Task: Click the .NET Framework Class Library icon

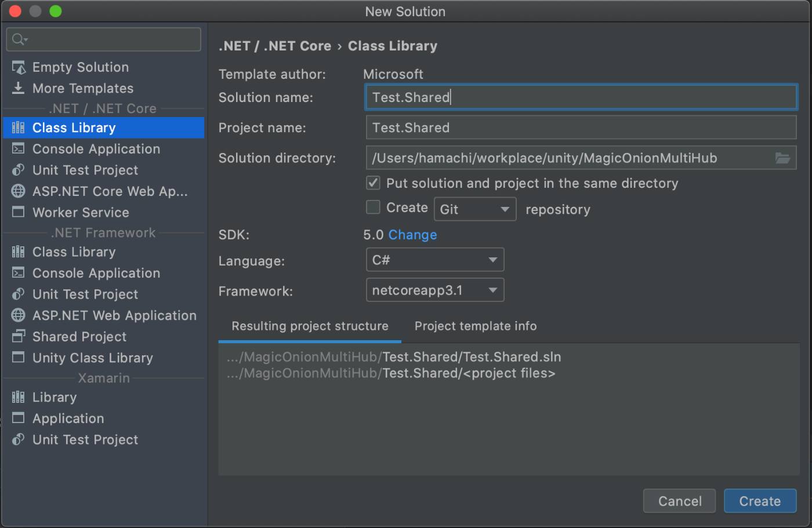Action: point(19,252)
